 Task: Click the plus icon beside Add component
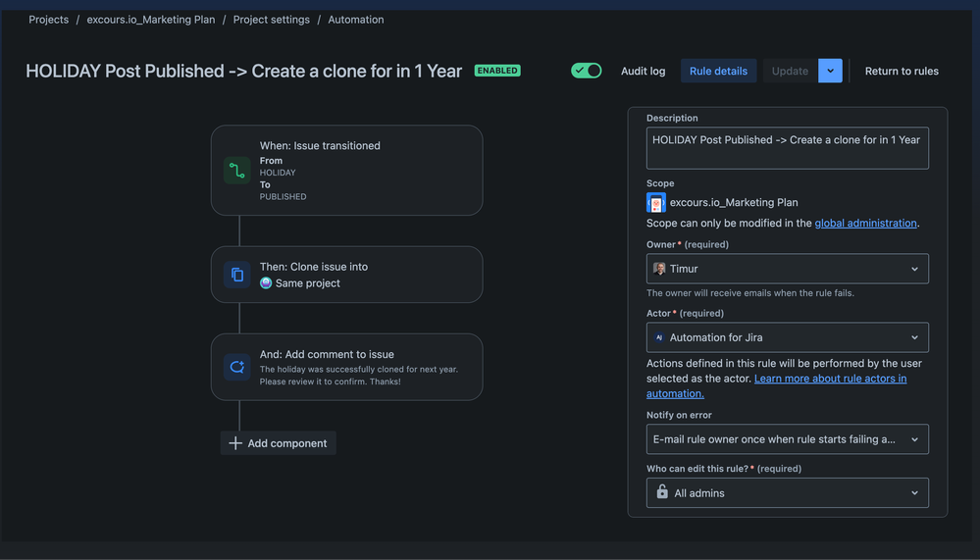[235, 443]
